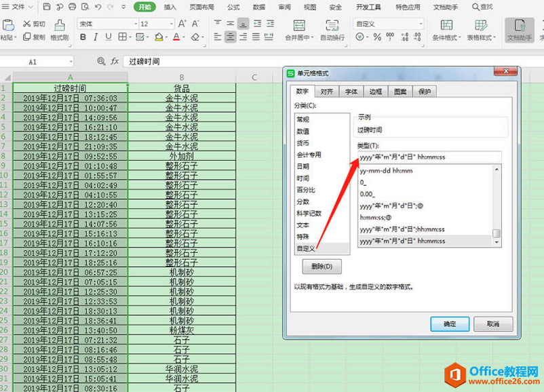
Task: Open currency symbol dropdown arrow
Action: tap(368, 37)
